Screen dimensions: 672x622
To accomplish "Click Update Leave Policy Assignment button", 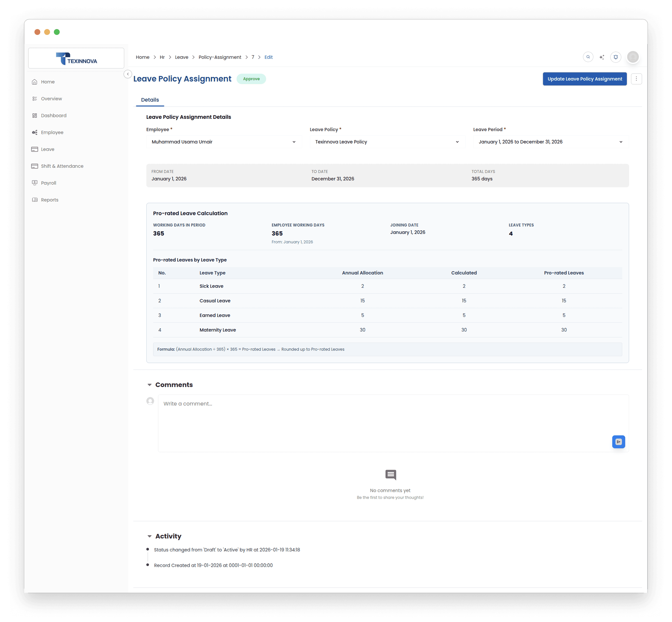I will (x=584, y=79).
